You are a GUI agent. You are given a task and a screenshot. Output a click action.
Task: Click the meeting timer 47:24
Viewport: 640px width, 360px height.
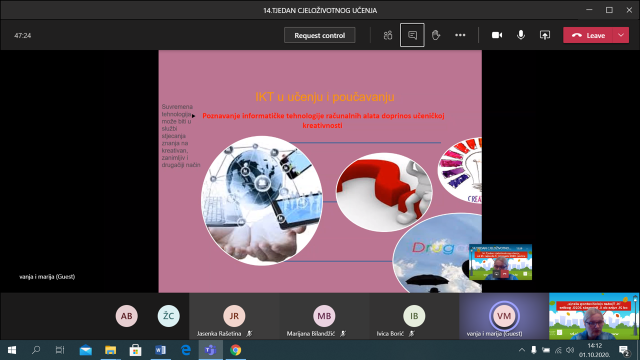tap(22, 36)
